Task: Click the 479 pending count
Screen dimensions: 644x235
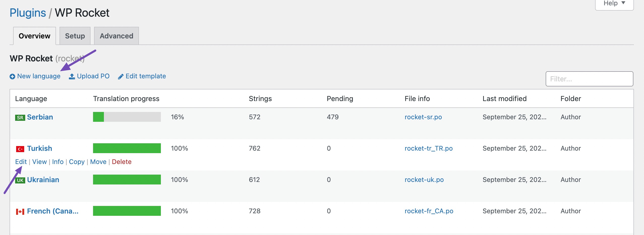Action: (333, 117)
